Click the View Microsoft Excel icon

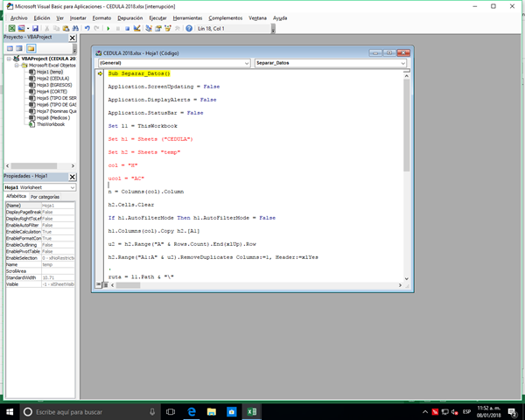10,28
